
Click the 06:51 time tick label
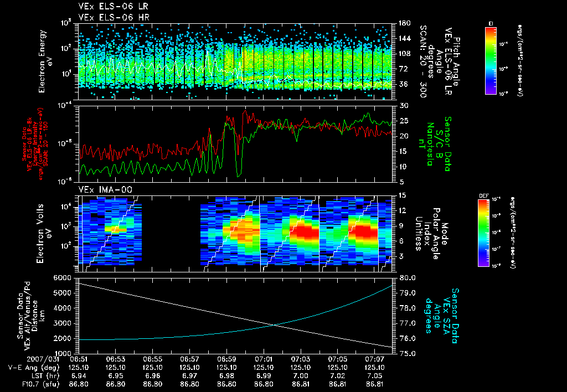[x=79, y=359]
